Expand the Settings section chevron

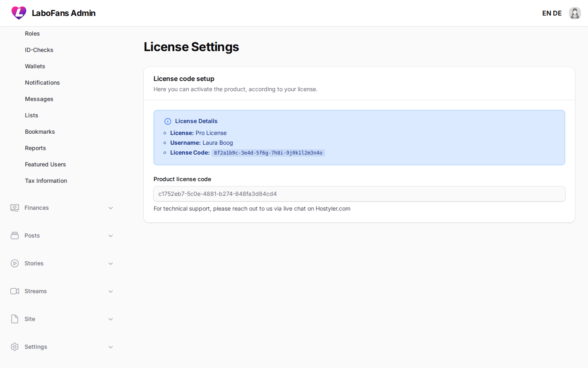tap(111, 347)
